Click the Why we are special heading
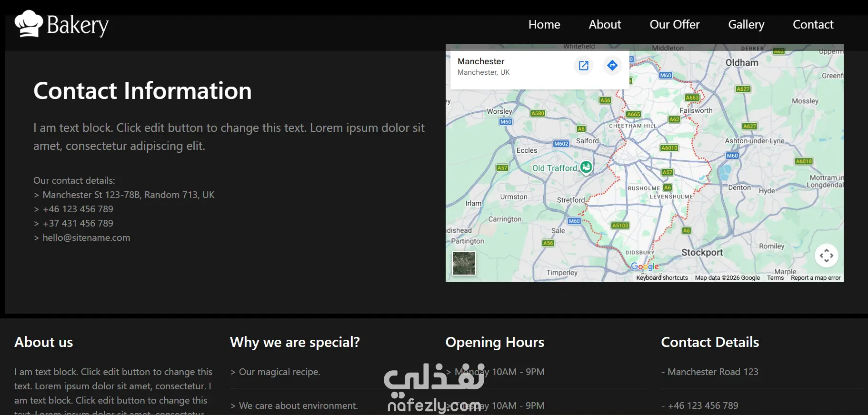 (x=295, y=342)
